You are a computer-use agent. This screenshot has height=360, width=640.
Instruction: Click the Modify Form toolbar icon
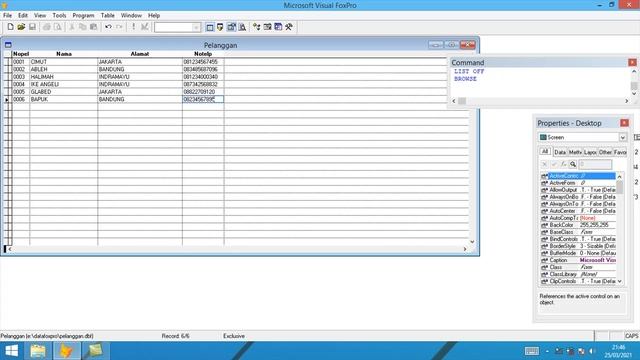(144, 27)
